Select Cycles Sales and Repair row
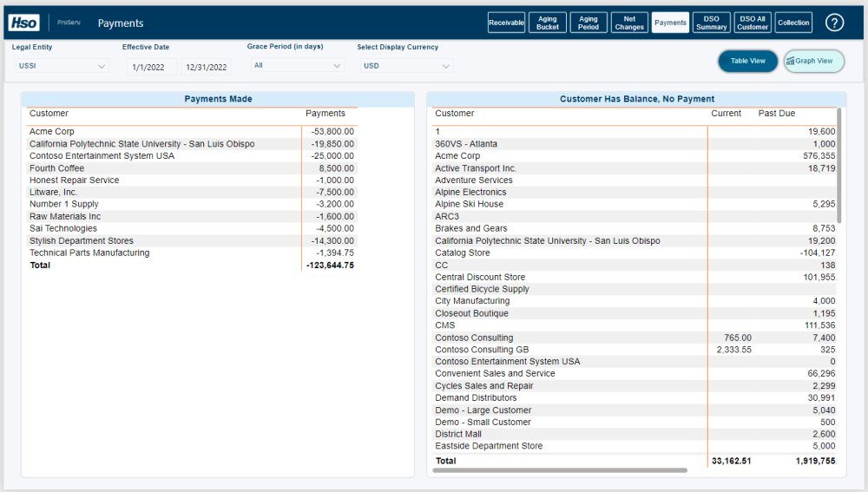The height and width of the screenshot is (492, 868). pyautogui.click(x=634, y=386)
